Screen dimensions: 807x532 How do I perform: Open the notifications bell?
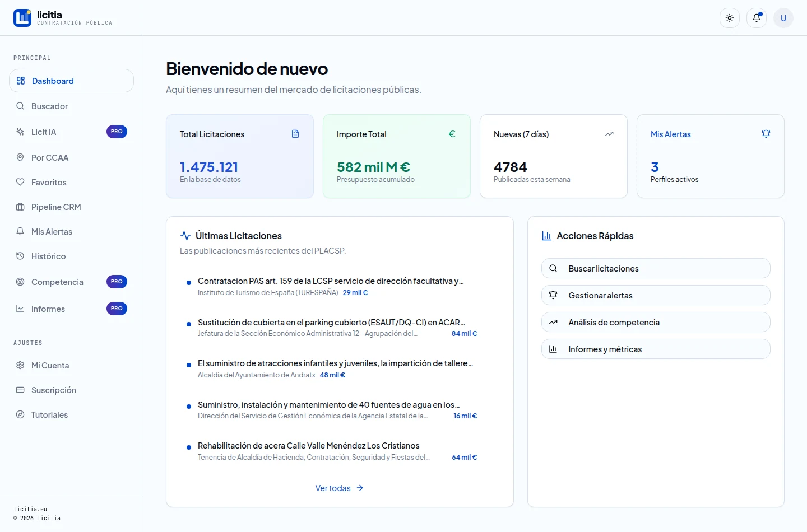pos(757,18)
